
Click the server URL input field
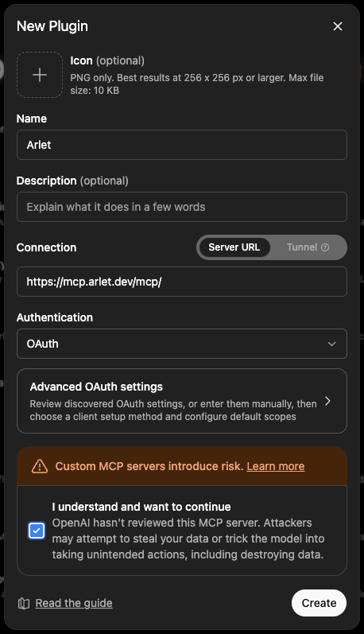point(182,282)
